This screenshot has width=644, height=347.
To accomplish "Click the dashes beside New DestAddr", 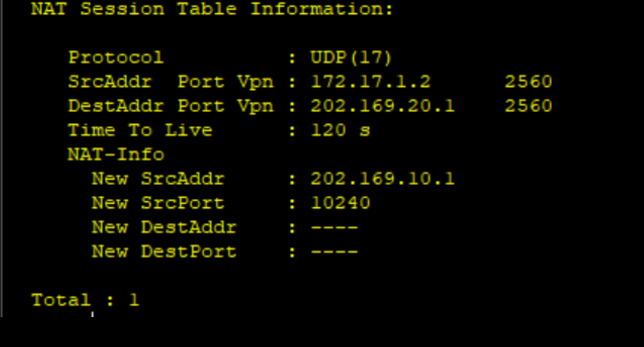I will 334,228.
